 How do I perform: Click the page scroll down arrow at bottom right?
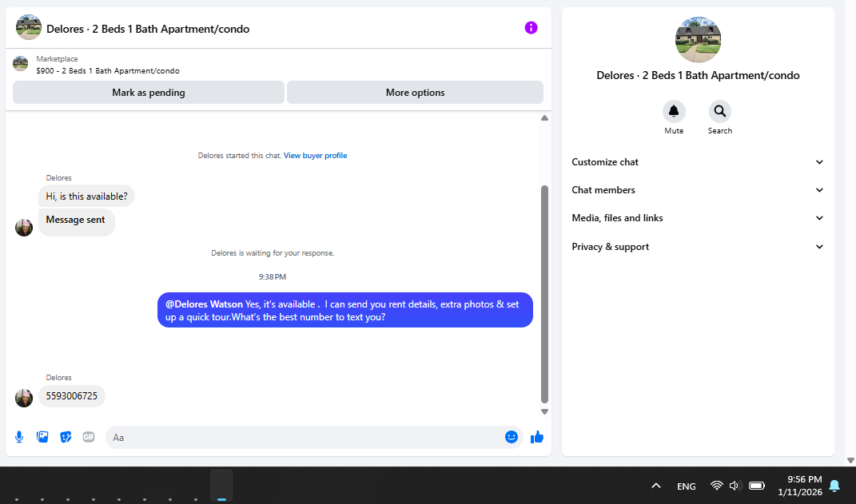point(850,460)
